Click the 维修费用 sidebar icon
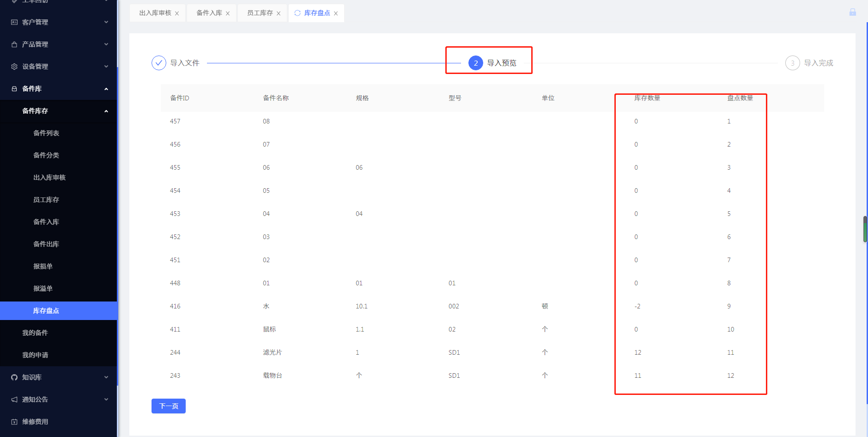The image size is (868, 437). [13, 421]
